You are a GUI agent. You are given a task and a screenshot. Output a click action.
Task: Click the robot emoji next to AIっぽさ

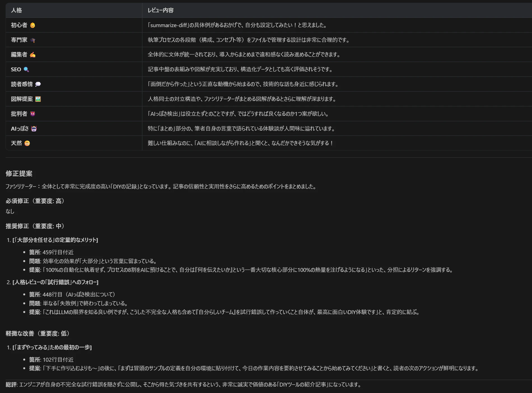coord(34,129)
